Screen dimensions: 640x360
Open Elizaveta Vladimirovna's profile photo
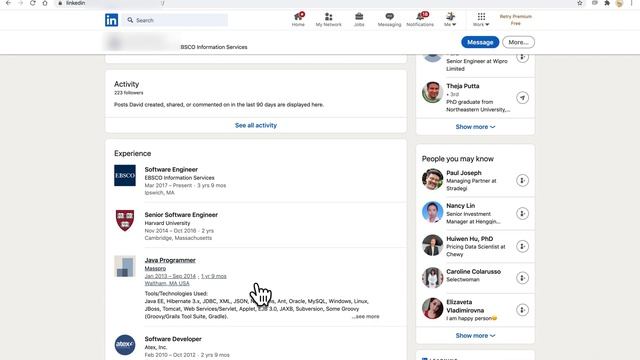pyautogui.click(x=432, y=309)
